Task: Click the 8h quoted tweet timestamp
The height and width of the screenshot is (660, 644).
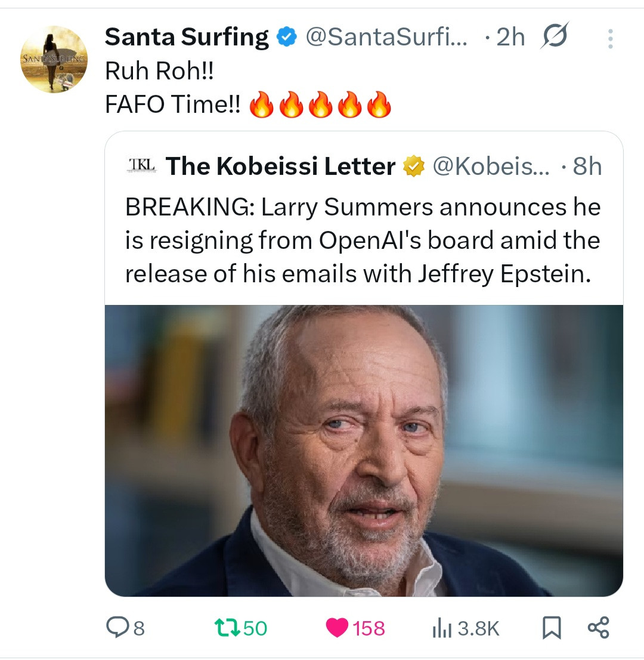Action: (587, 166)
